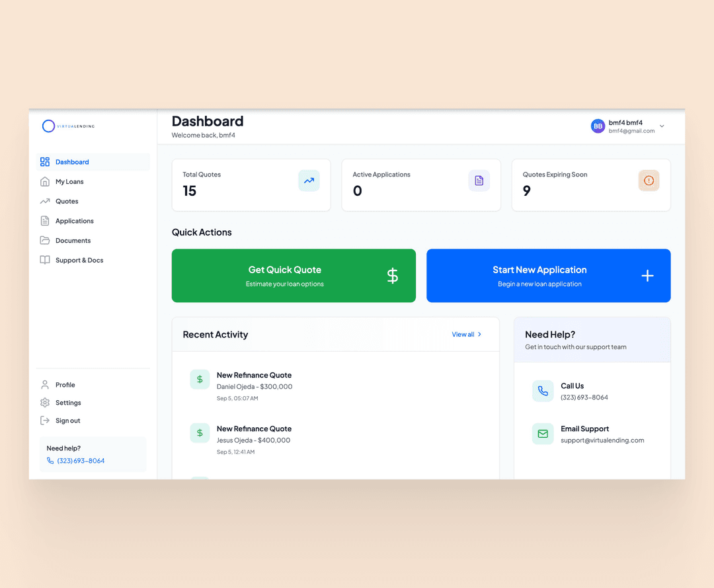714x588 pixels.
Task: Expand the bmf4 account dropdown chevron
Action: 662,126
